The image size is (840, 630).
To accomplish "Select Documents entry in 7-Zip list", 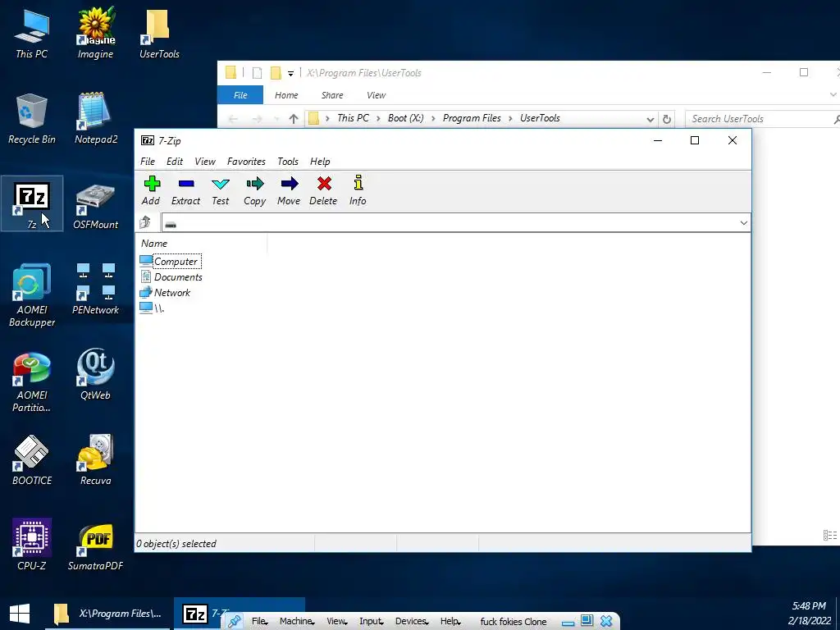I will [x=171, y=277].
